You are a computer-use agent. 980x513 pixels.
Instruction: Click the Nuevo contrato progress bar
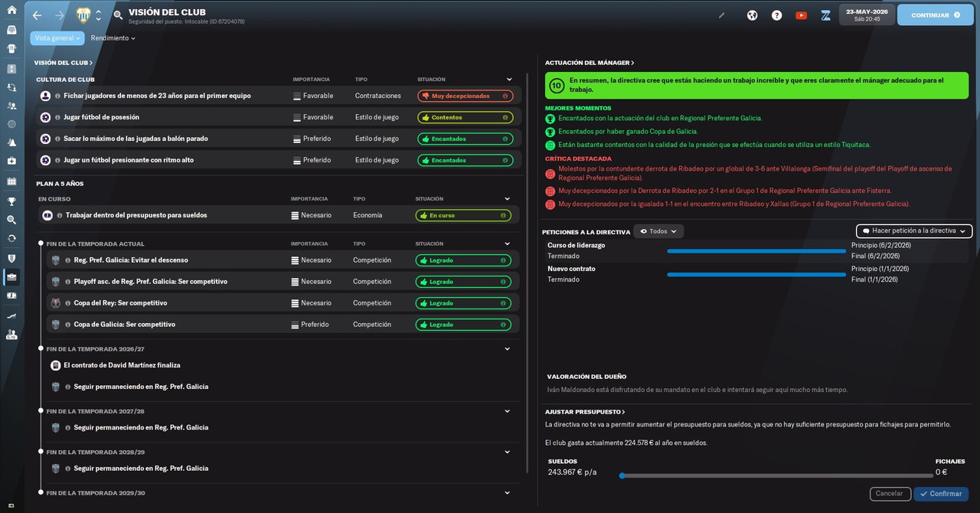[x=756, y=274]
